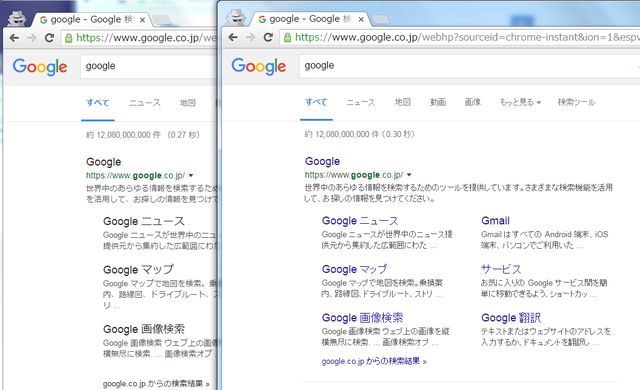
Task: Open google.co.jp からの検索結果 link in left window
Action: [x=156, y=384]
